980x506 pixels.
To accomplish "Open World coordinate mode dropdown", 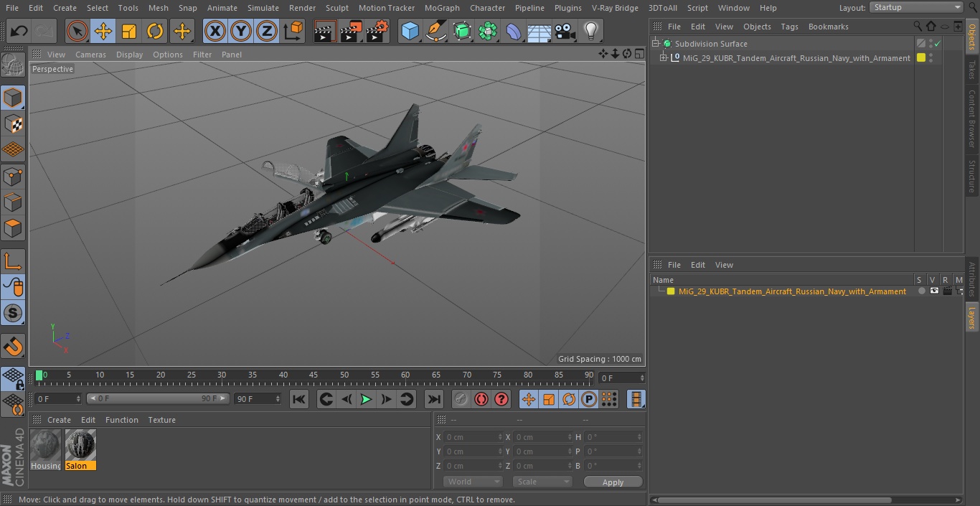I will tap(473, 482).
